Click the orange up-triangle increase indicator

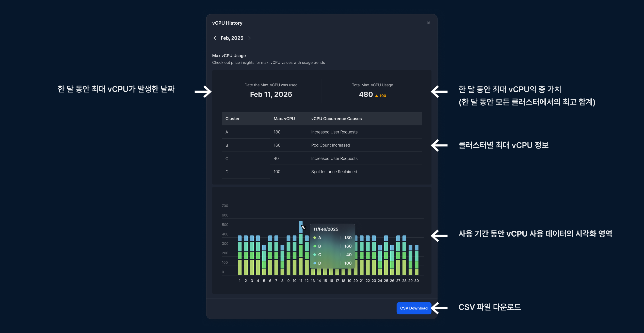377,96
